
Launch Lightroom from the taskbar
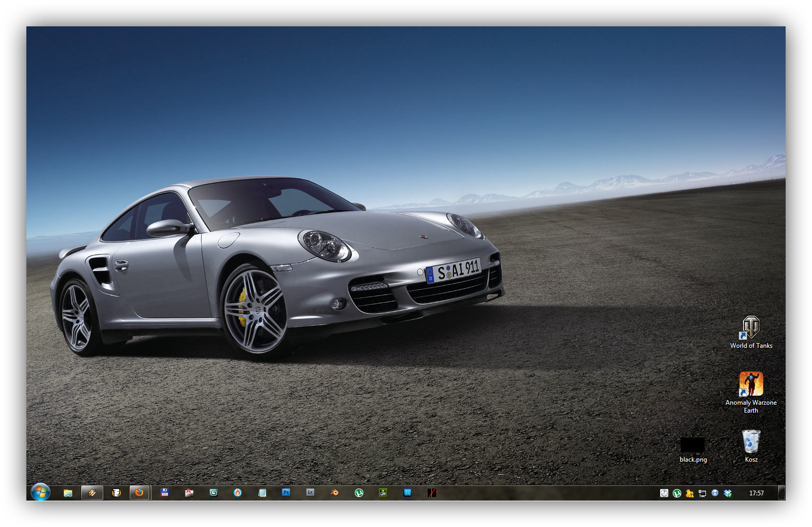coord(310,493)
